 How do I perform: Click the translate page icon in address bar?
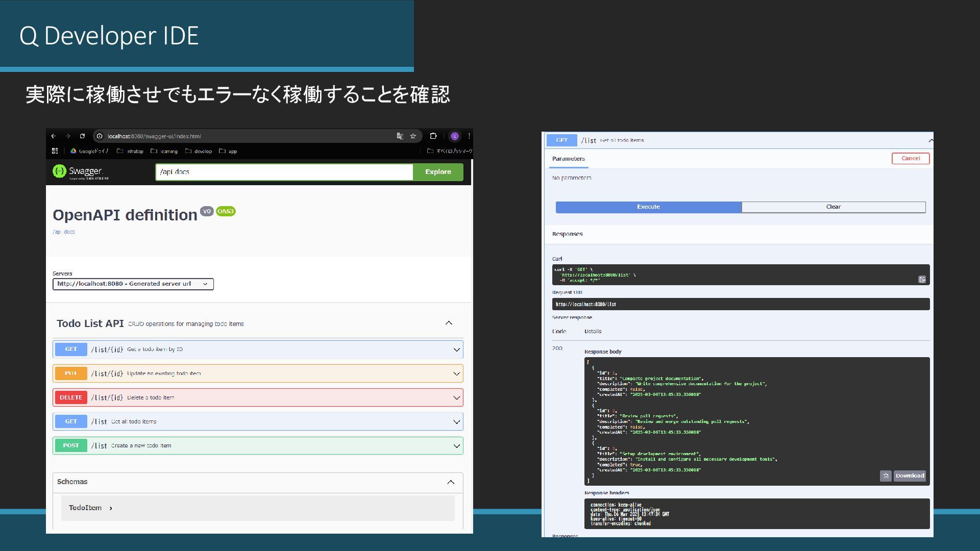click(x=400, y=136)
